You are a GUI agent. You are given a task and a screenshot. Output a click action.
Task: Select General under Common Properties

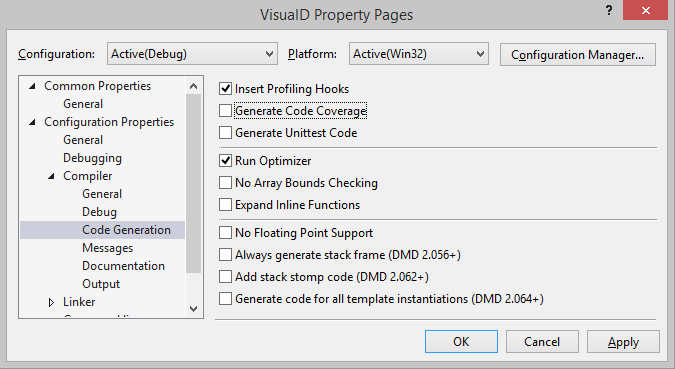tap(83, 104)
